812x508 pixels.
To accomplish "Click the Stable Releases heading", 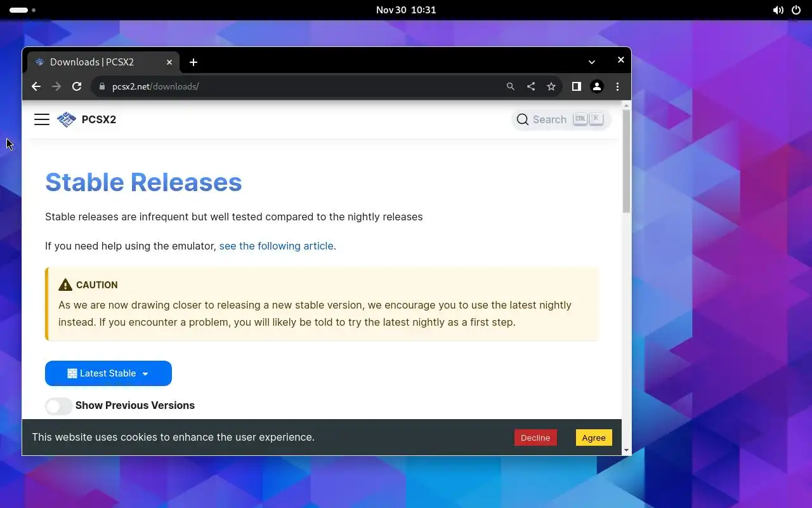I will pos(143,182).
